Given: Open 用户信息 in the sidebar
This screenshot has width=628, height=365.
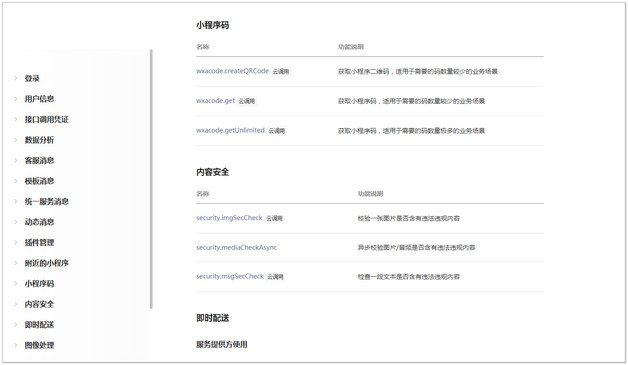Looking at the screenshot, I should point(39,99).
